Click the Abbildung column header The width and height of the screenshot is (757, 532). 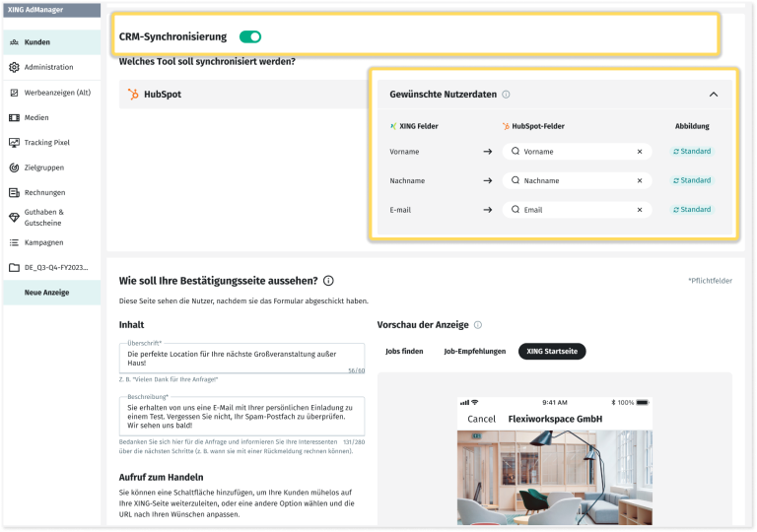point(692,126)
